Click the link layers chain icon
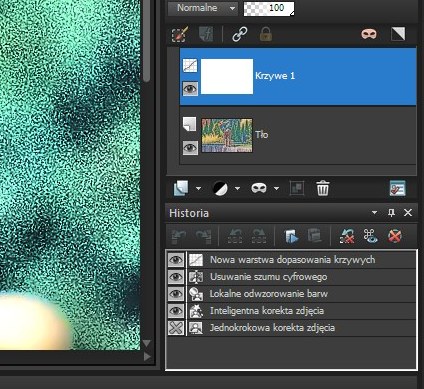The height and width of the screenshot is (389, 424). pyautogui.click(x=240, y=34)
